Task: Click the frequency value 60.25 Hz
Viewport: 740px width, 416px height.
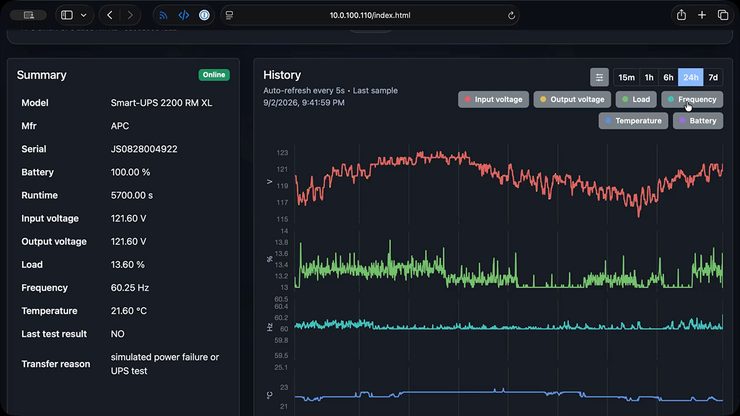Action: (130, 288)
